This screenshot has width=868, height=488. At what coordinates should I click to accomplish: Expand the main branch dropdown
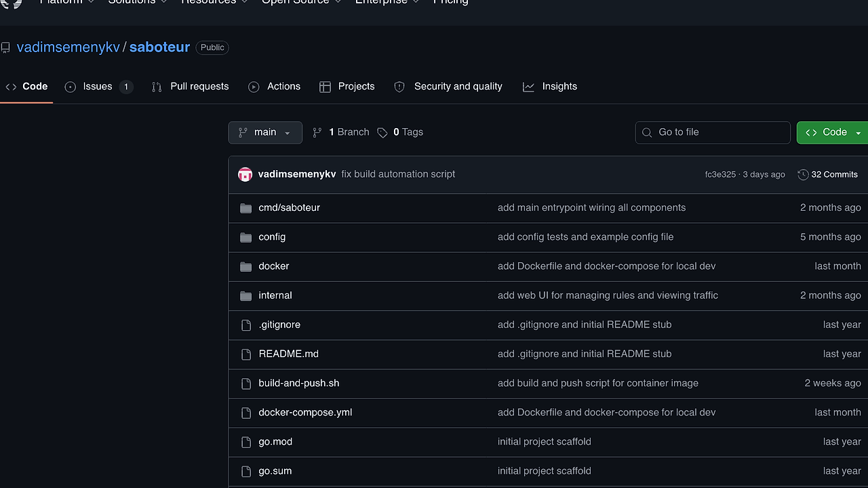(x=265, y=132)
